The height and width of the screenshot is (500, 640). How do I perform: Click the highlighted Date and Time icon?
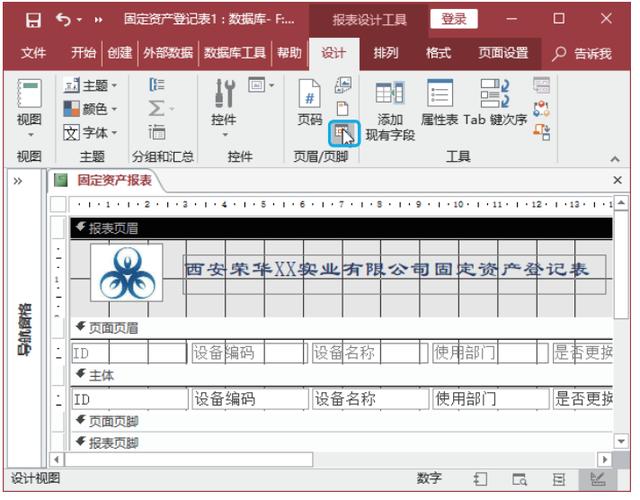coord(344,133)
